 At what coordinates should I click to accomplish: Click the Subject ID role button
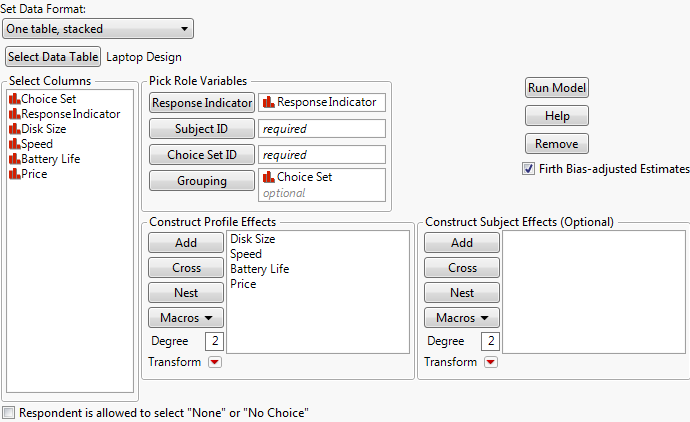pyautogui.click(x=201, y=128)
